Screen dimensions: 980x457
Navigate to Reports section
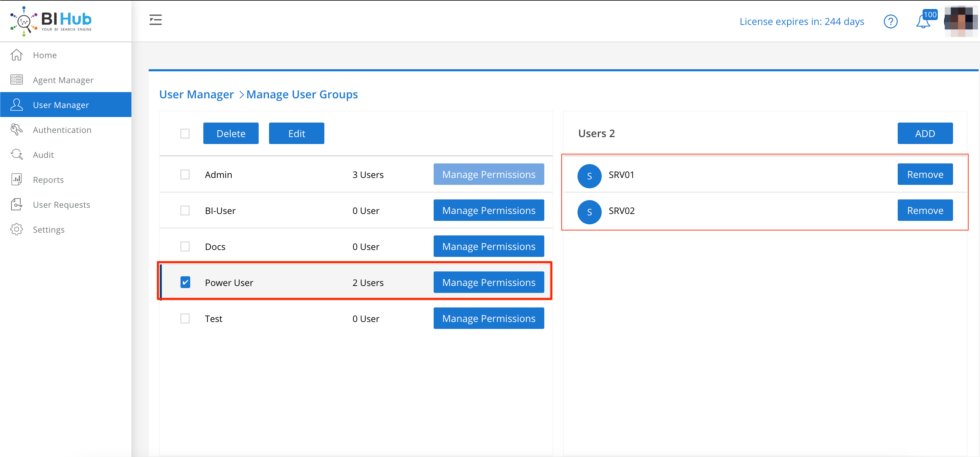click(x=49, y=180)
